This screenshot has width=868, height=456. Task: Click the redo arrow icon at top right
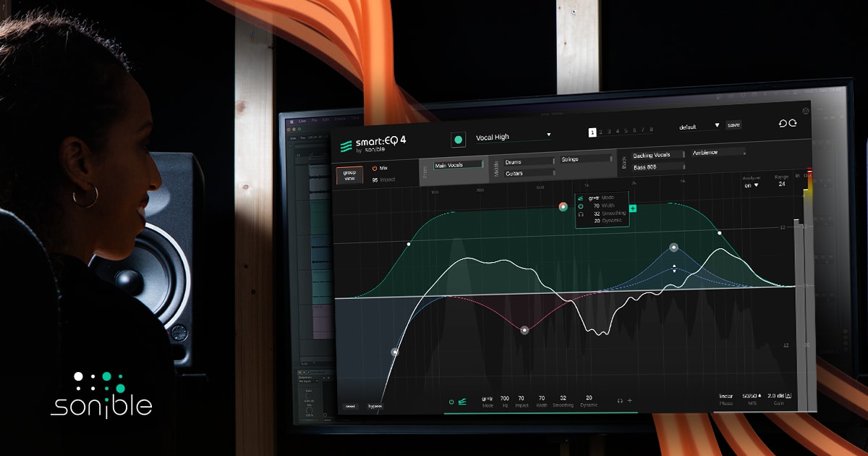792,123
